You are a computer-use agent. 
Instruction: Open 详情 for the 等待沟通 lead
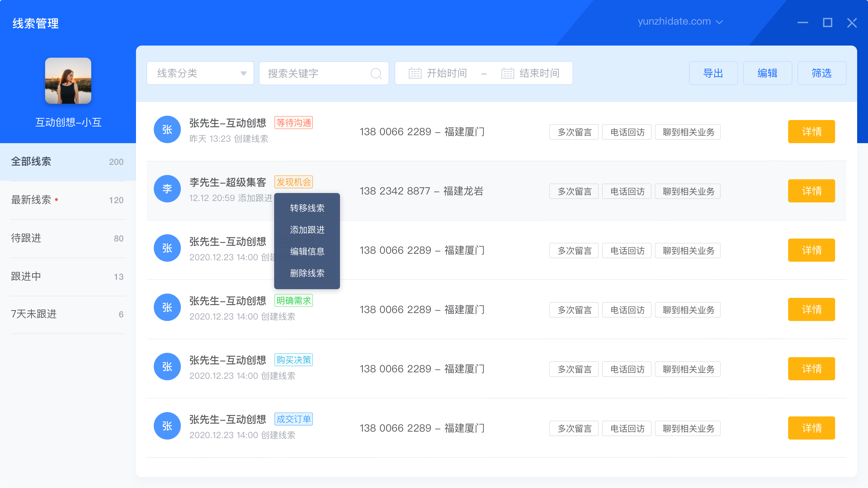812,132
